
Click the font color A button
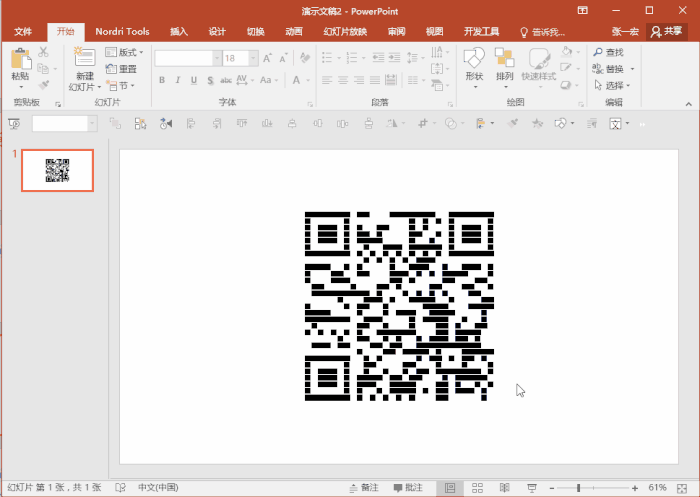click(x=296, y=80)
